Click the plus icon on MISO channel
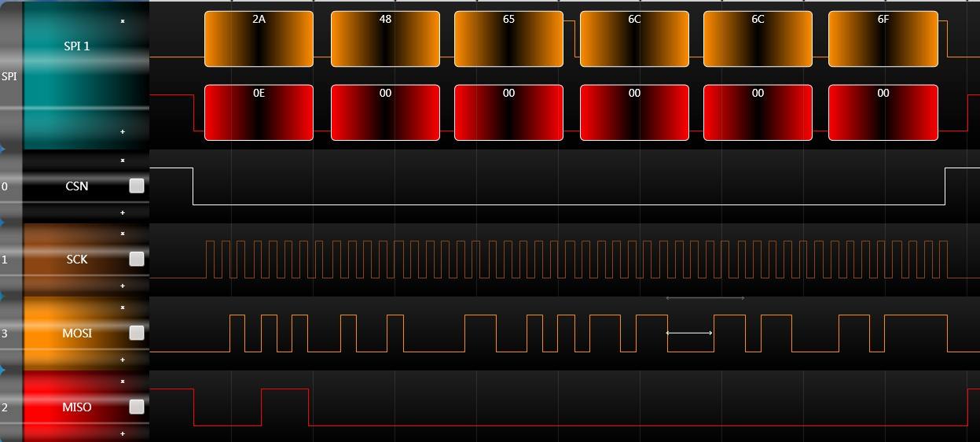 [123, 433]
